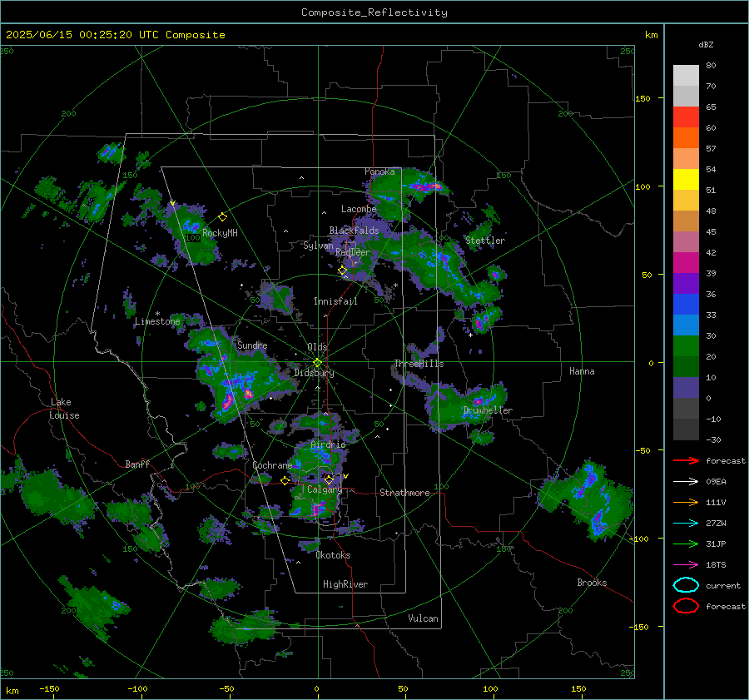Click the red forecast ellipse icon

point(686,606)
